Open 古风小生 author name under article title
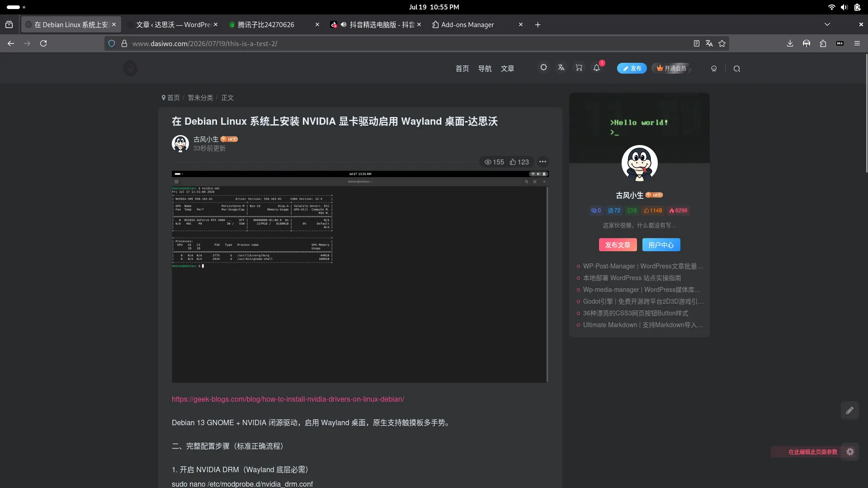 (x=206, y=139)
